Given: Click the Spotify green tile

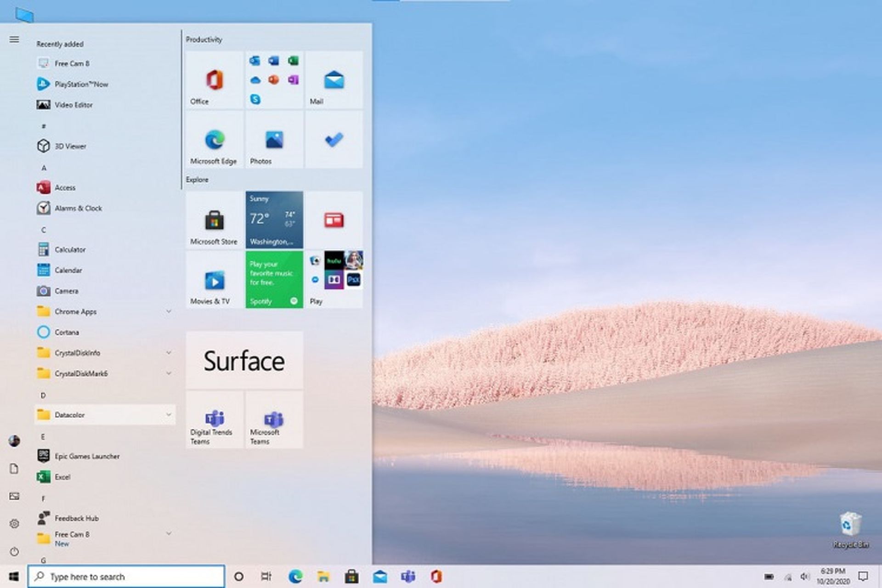Looking at the screenshot, I should click(x=274, y=279).
